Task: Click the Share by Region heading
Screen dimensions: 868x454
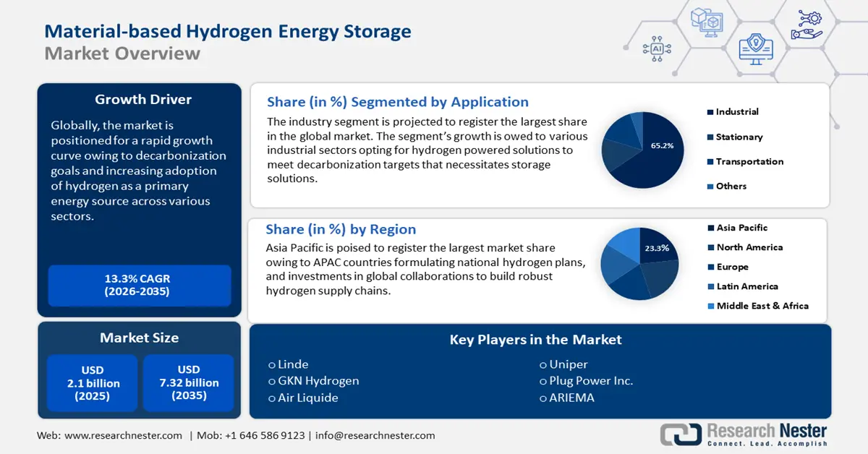Action: (341, 229)
